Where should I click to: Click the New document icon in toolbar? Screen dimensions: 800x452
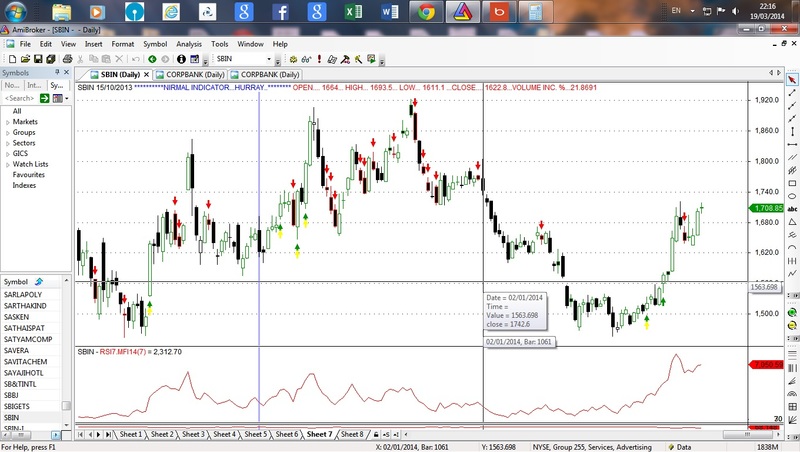(x=12, y=59)
